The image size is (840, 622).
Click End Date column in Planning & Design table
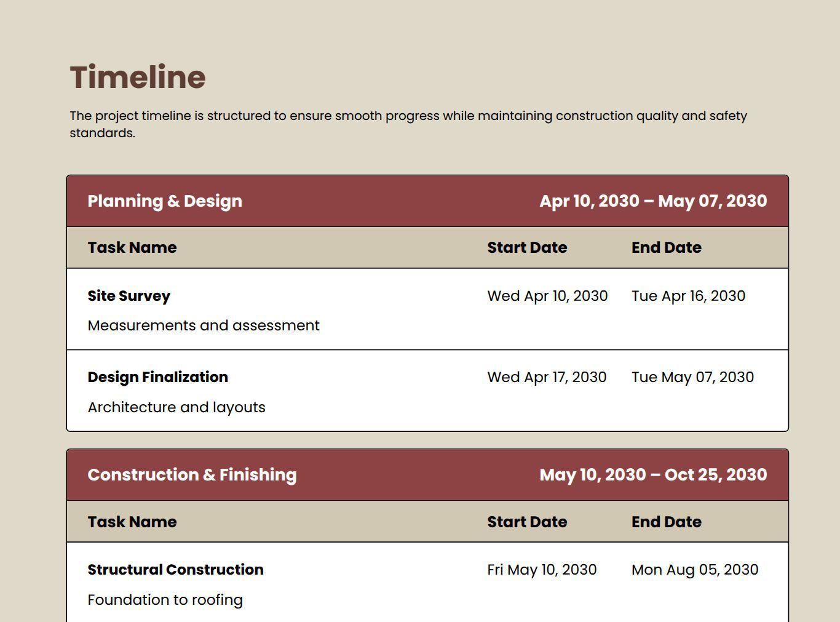(666, 247)
